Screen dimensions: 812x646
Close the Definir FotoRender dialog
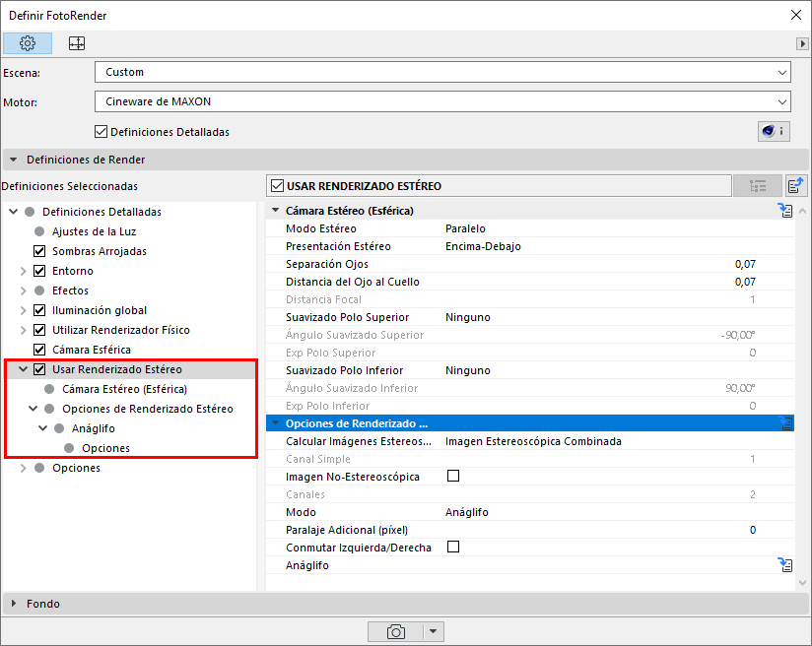[x=796, y=15]
